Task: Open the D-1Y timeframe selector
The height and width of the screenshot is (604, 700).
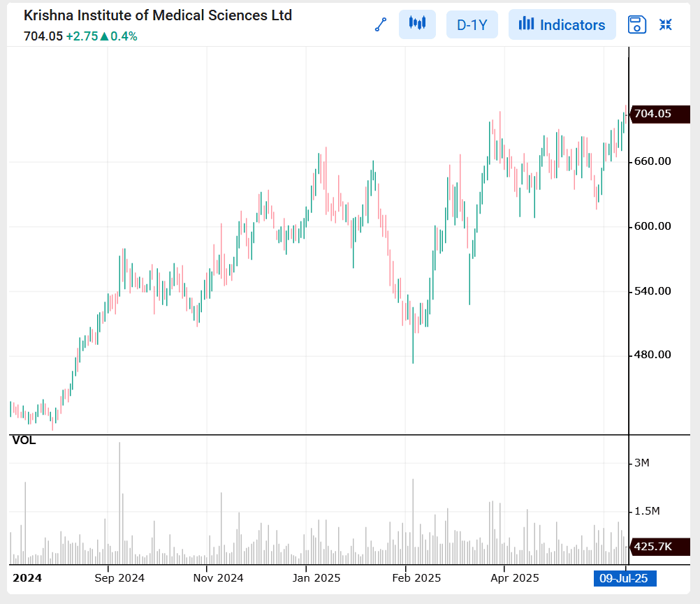Action: [x=472, y=24]
